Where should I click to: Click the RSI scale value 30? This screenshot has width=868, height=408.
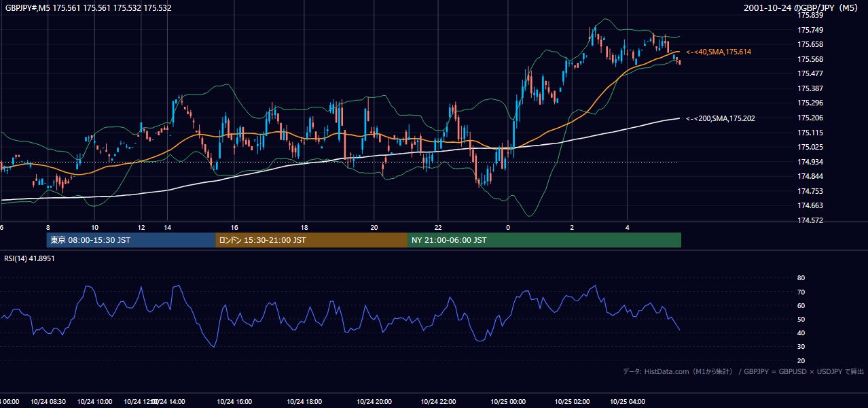(801, 347)
